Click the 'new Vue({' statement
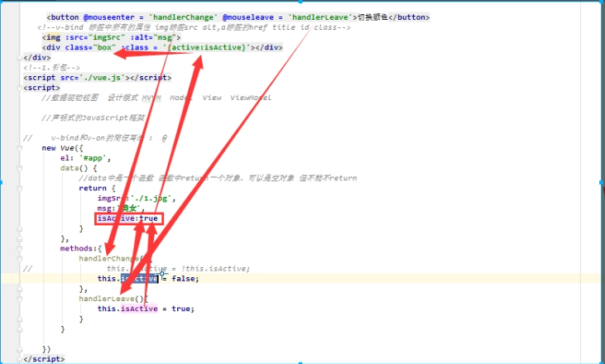Image resolution: width=605 pixels, height=364 pixels. pyautogui.click(x=62, y=148)
